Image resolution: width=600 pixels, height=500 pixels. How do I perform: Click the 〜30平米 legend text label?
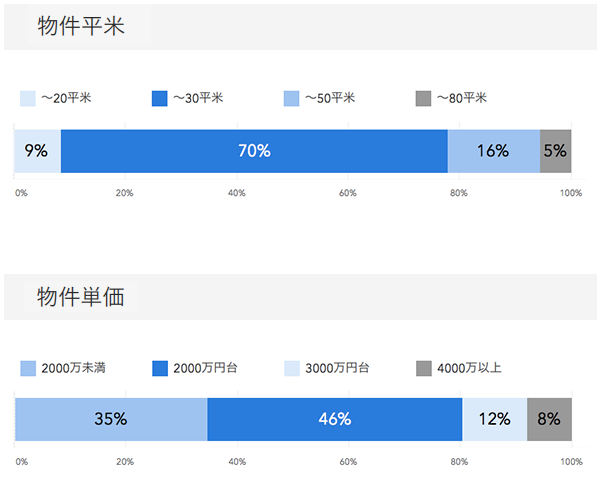click(x=198, y=98)
